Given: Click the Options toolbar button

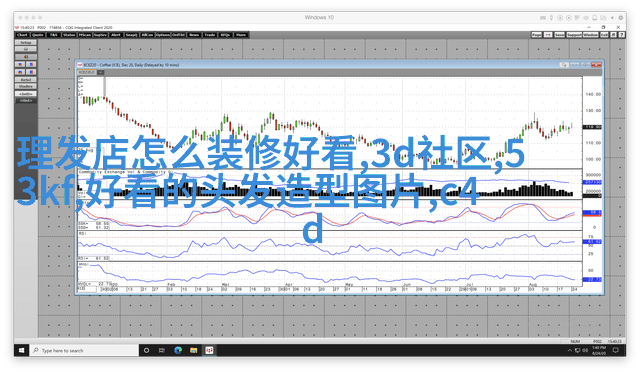Looking at the screenshot, I should [x=163, y=35].
